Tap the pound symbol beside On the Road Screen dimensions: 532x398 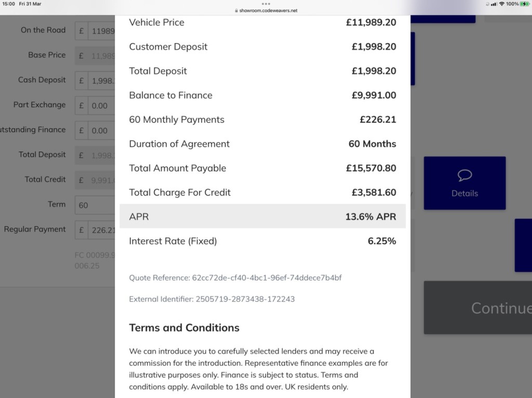[x=82, y=31]
